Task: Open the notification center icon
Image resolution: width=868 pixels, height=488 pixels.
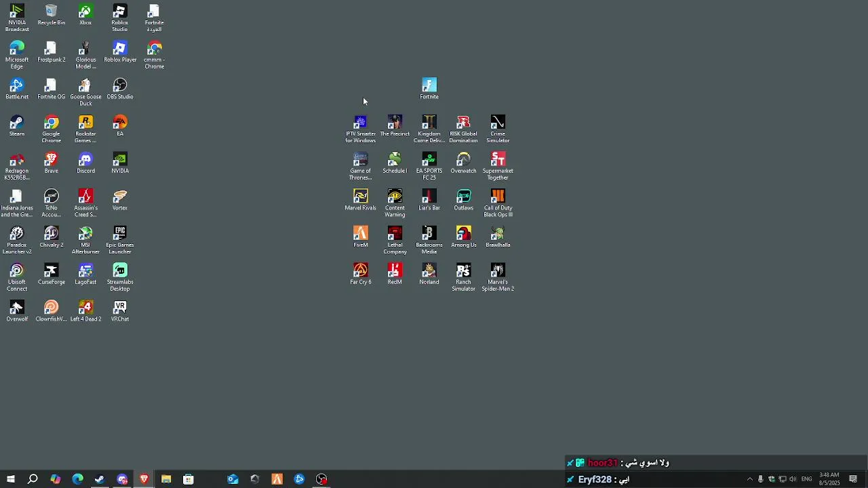Action: click(x=853, y=479)
